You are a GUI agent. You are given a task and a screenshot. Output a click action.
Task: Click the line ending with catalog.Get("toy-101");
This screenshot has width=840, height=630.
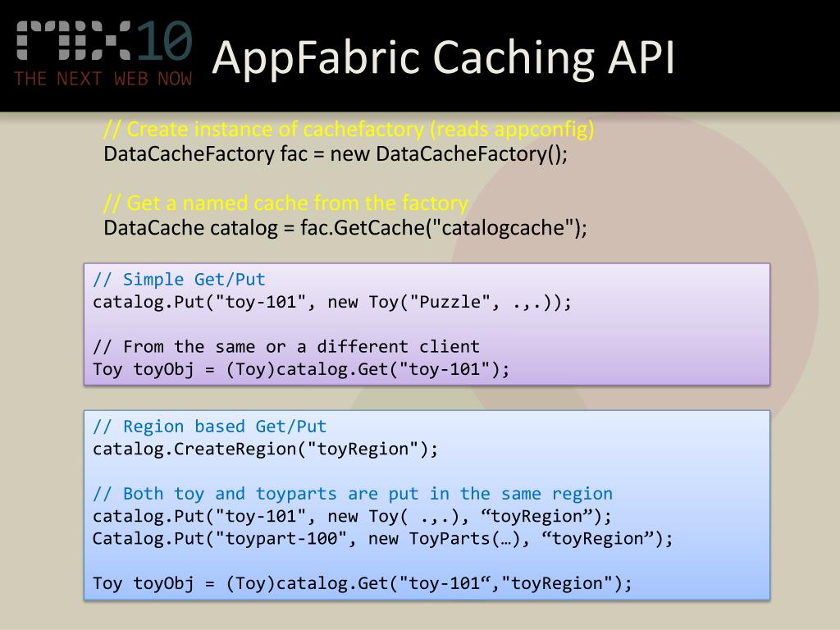coord(301,369)
